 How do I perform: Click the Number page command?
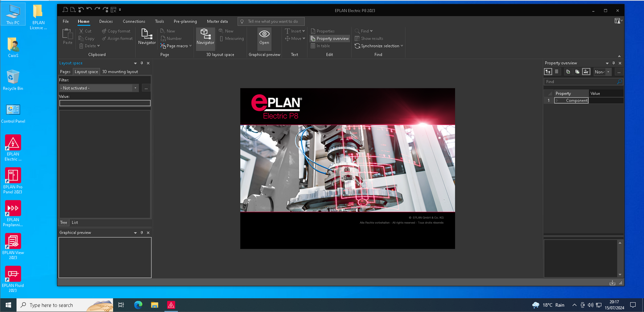point(171,39)
